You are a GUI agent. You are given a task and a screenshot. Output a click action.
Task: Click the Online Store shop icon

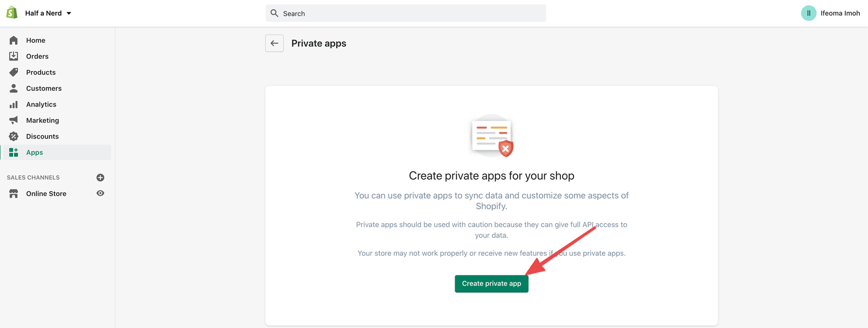(14, 193)
